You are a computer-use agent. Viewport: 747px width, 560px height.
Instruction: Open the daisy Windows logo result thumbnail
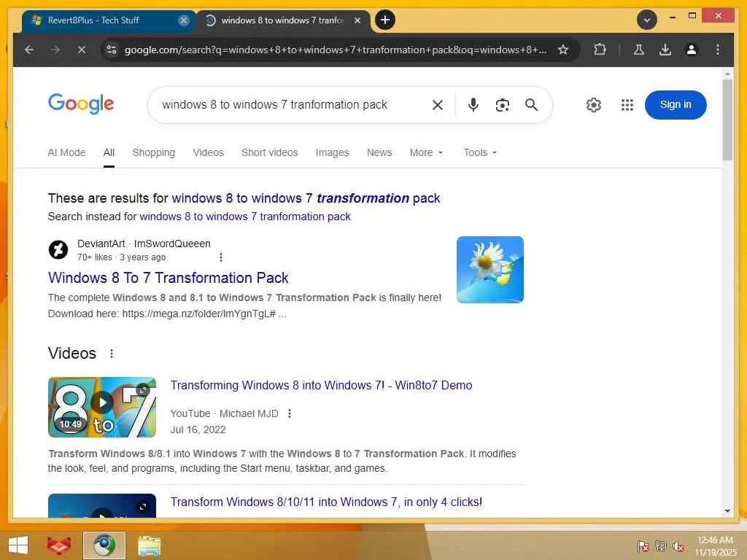tap(489, 270)
